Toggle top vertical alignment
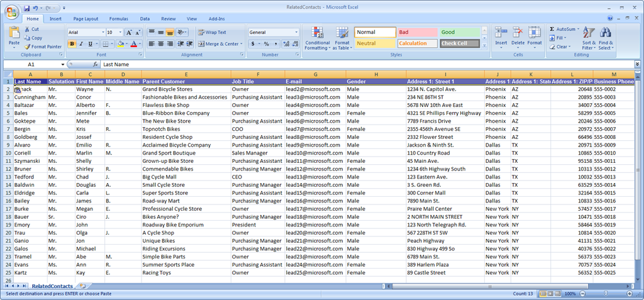 coord(152,33)
